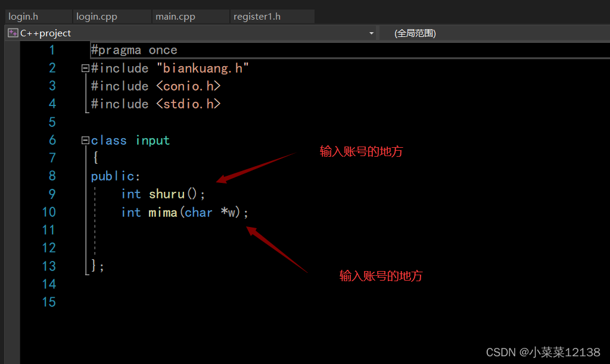Click the biankuang.h include filename
This screenshot has width=610, height=364.
(x=203, y=68)
